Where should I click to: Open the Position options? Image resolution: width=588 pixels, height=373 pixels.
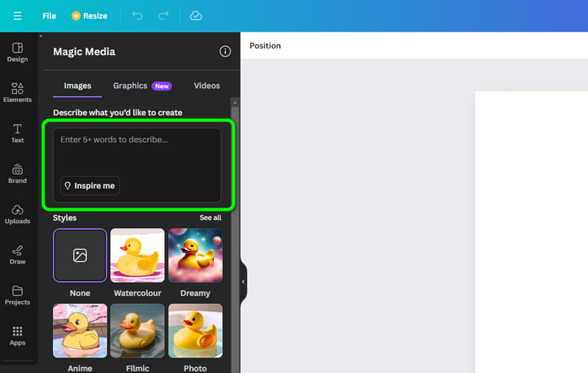pos(265,46)
